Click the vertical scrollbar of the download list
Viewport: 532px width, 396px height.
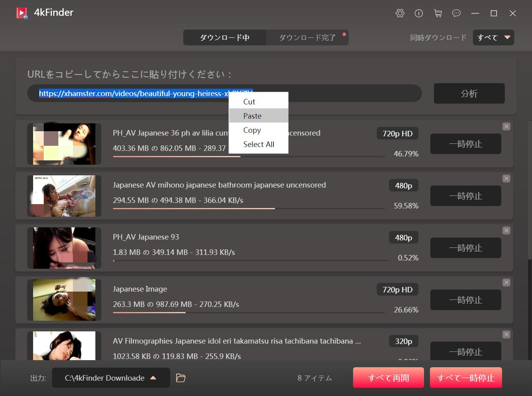pos(529,189)
